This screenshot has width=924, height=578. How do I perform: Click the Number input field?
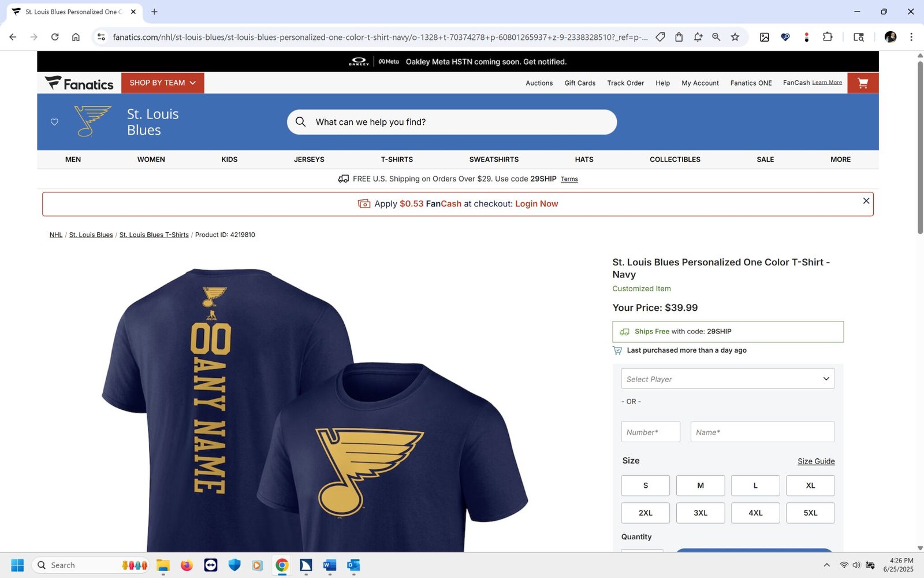(651, 432)
